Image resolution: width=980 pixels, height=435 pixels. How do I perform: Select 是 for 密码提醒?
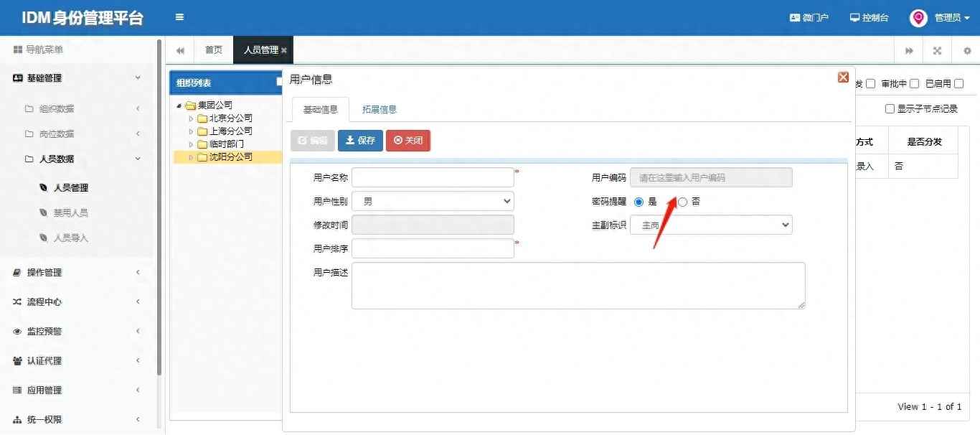pyautogui.click(x=639, y=202)
